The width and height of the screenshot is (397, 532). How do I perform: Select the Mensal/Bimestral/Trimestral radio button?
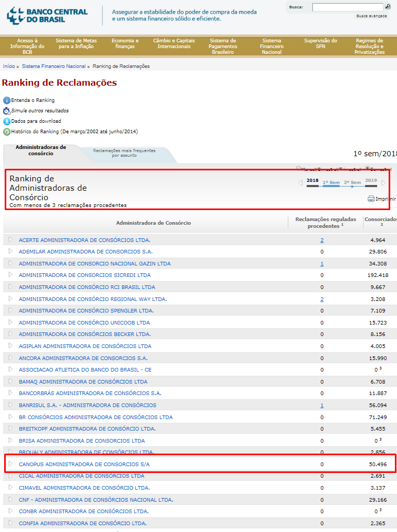299,169
